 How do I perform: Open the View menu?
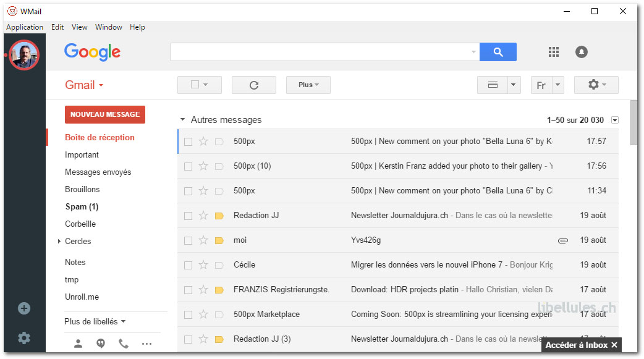click(79, 27)
